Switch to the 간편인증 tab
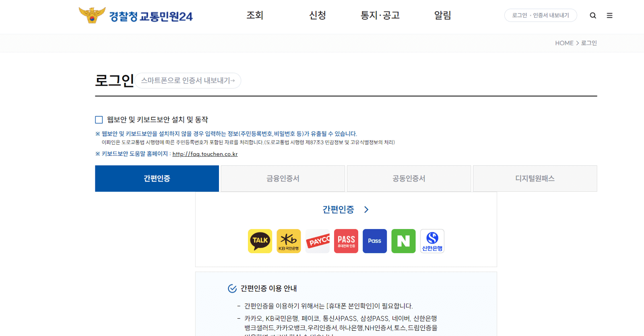The width and height of the screenshot is (644, 336). click(x=157, y=178)
